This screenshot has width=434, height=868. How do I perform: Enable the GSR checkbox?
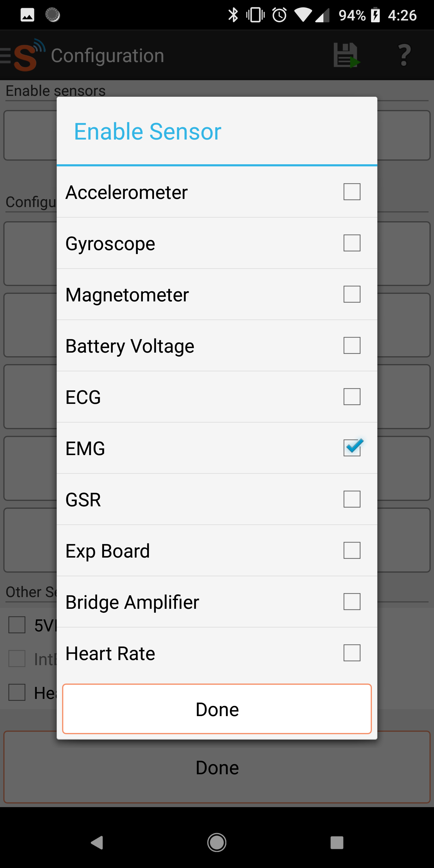tap(352, 499)
